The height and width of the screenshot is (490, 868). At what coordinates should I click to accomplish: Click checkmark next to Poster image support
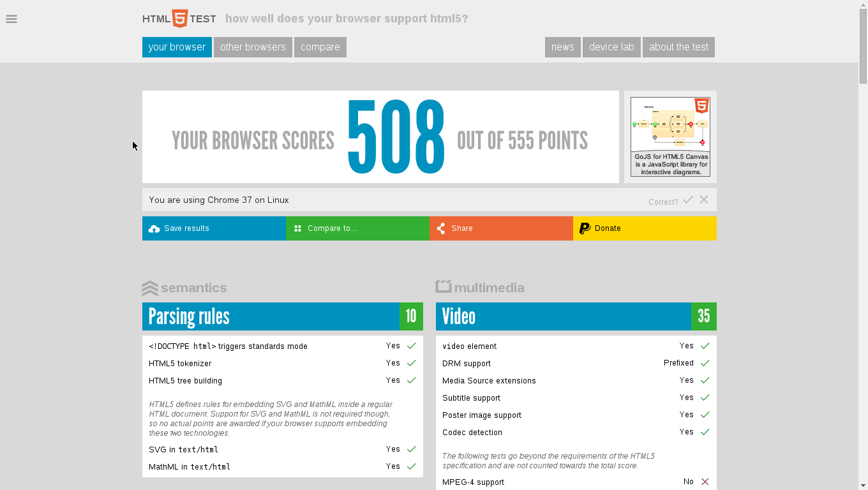click(705, 415)
